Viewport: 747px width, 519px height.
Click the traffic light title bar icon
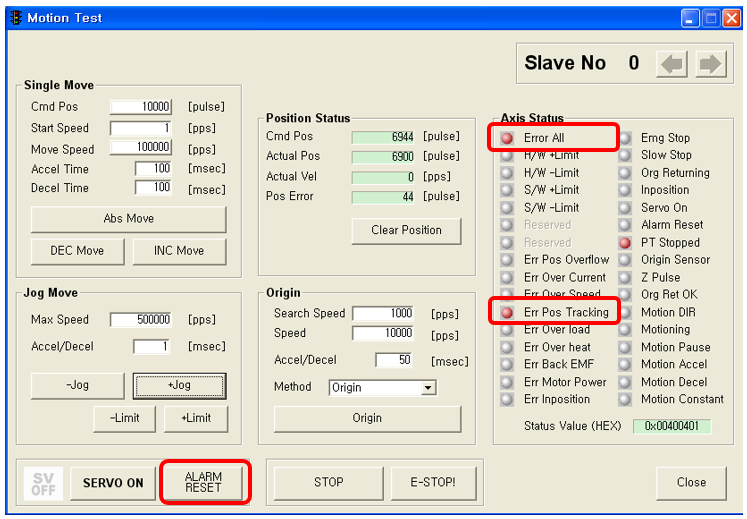(x=16, y=18)
